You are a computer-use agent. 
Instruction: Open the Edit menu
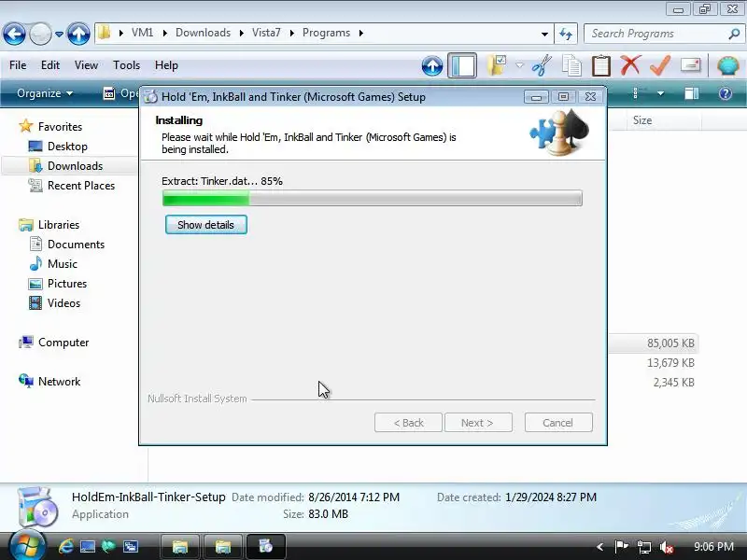pyautogui.click(x=50, y=65)
